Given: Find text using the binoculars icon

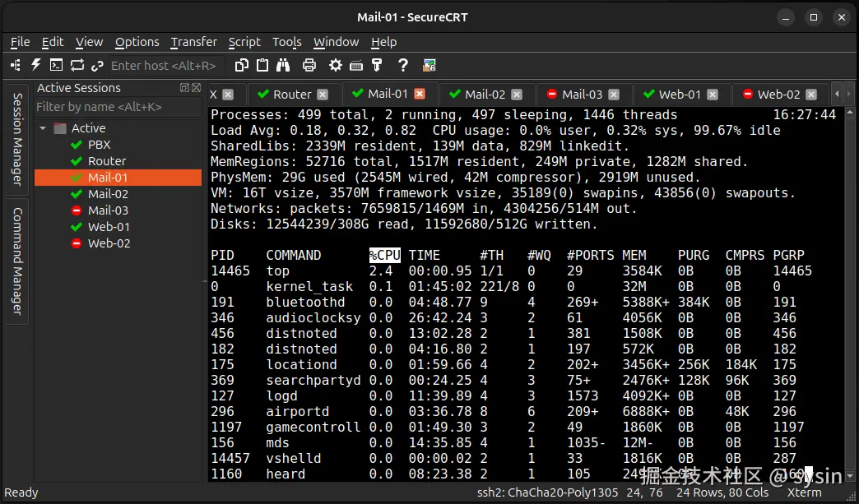Looking at the screenshot, I should click(282, 66).
